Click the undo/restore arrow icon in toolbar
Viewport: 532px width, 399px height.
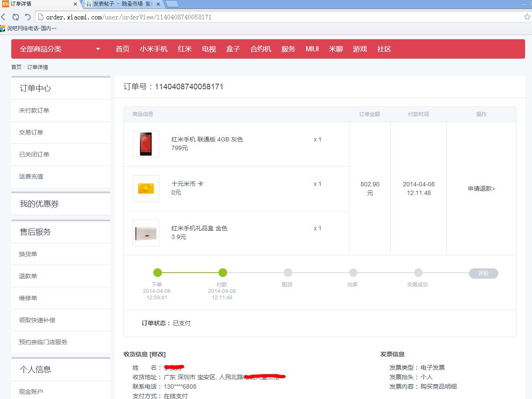click(28, 17)
